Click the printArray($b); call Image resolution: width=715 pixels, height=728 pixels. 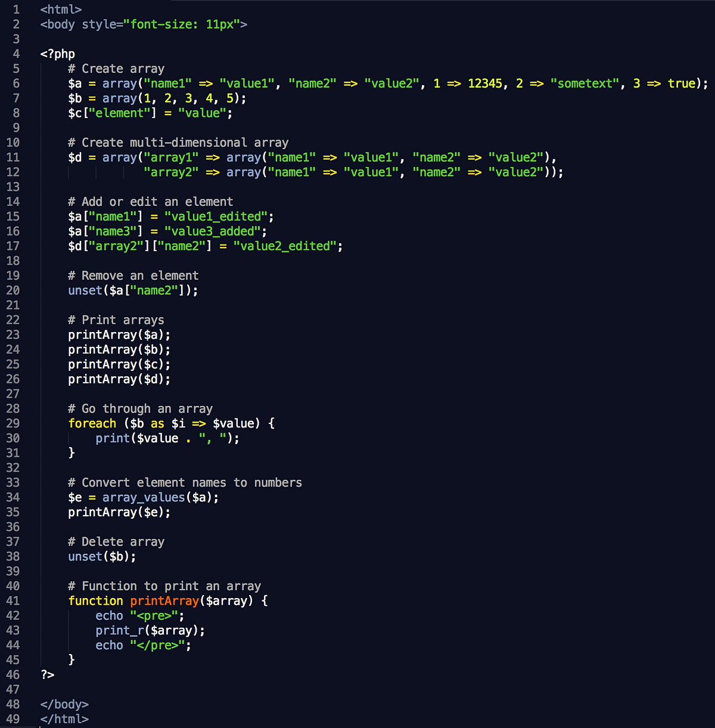pyautogui.click(x=119, y=349)
